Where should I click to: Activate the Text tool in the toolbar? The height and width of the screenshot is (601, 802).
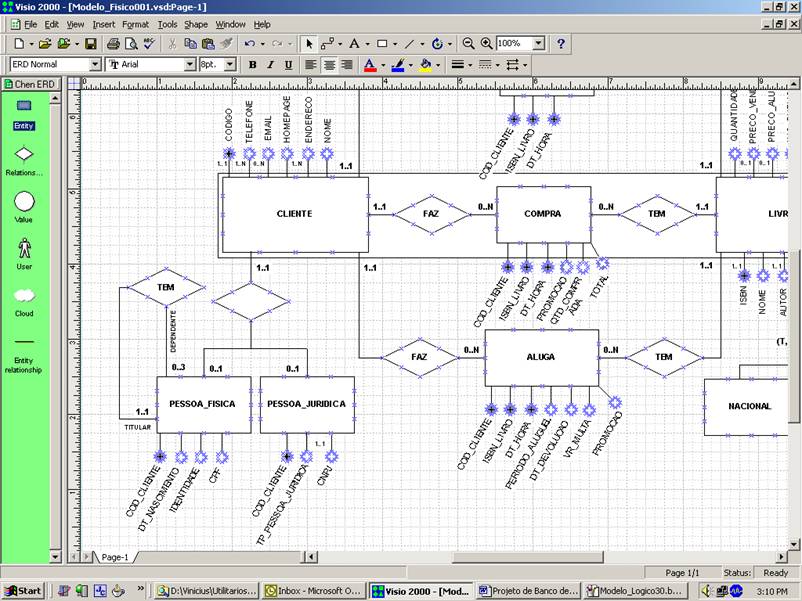[355, 43]
